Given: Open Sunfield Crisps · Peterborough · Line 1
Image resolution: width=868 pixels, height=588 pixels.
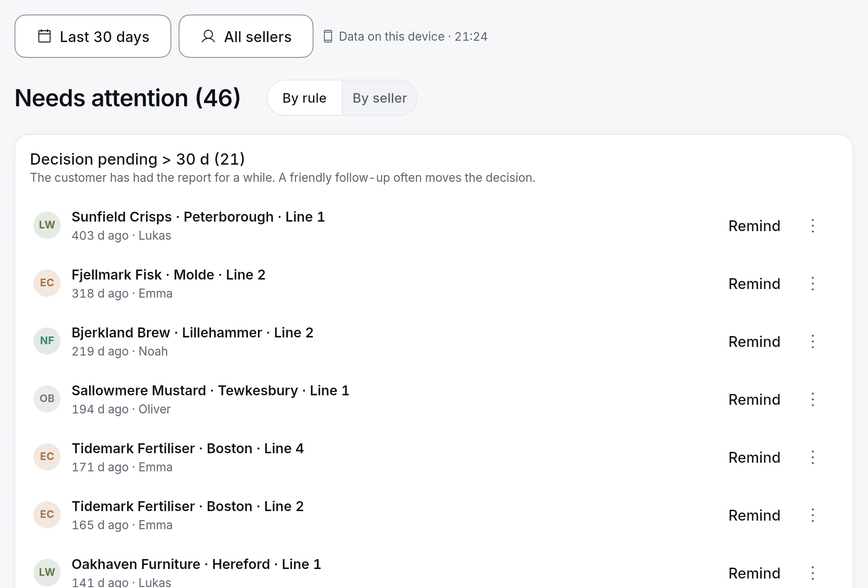Looking at the screenshot, I should [x=198, y=217].
